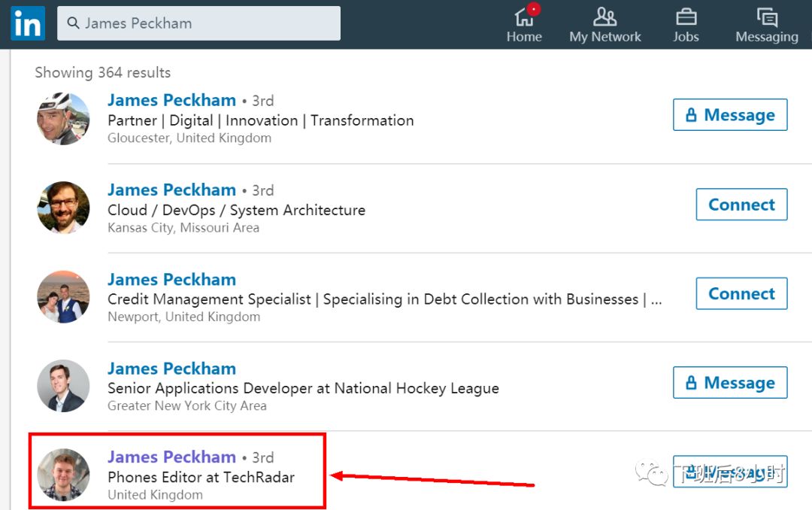The height and width of the screenshot is (510, 812).
Task: Message the James Peckham from Gloucester
Action: point(730,115)
